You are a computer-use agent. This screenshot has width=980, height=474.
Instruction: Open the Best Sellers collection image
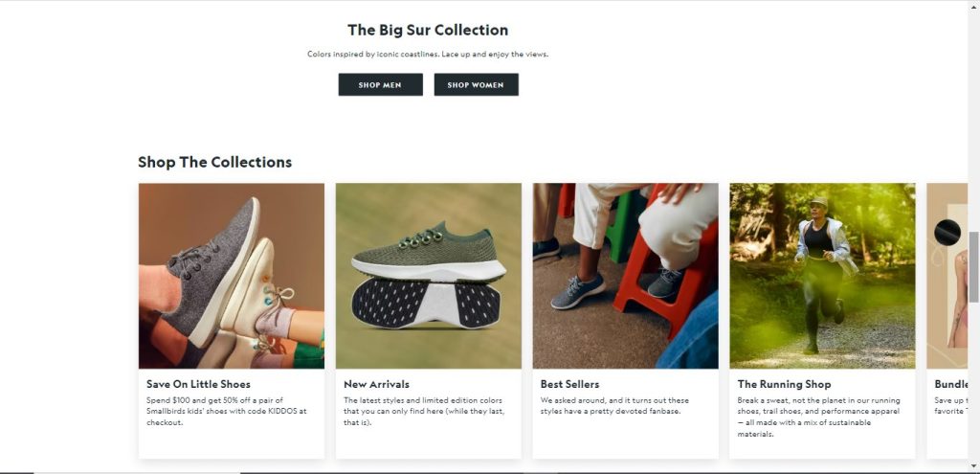pos(625,276)
